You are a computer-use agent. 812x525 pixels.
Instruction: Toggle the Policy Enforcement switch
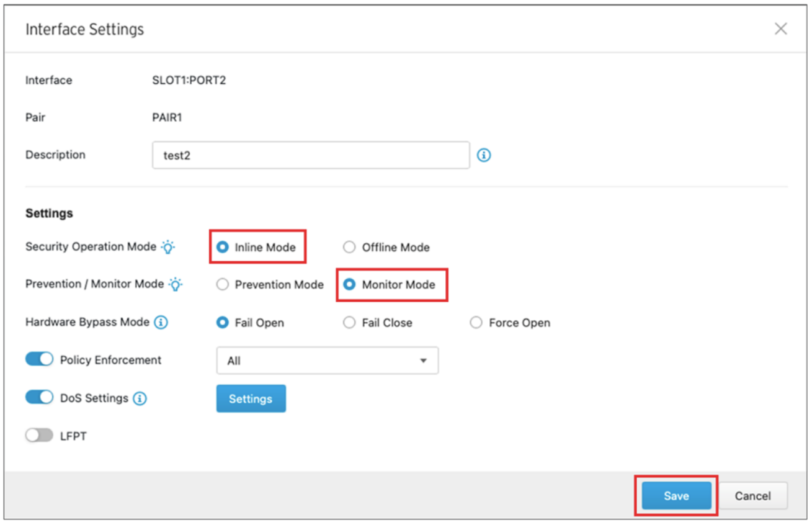(39, 360)
